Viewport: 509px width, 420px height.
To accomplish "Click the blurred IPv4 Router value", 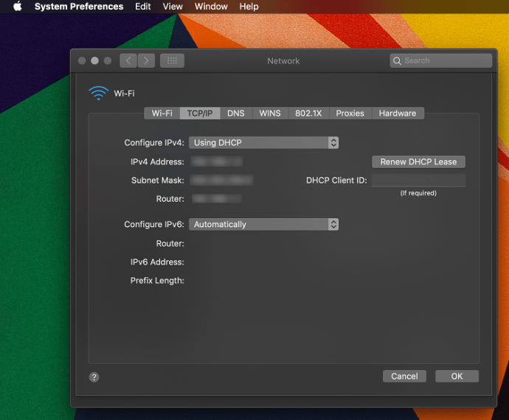I will pos(217,198).
